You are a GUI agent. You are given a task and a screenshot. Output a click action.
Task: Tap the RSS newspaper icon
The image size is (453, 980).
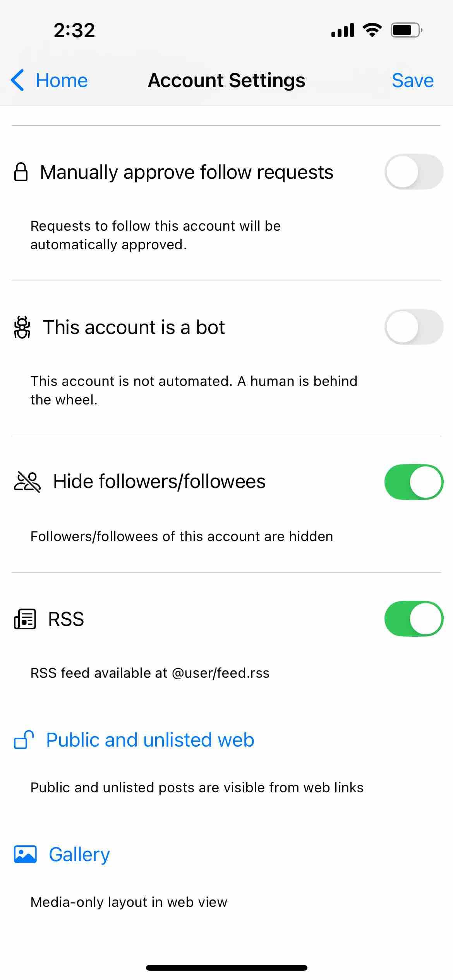(25, 619)
